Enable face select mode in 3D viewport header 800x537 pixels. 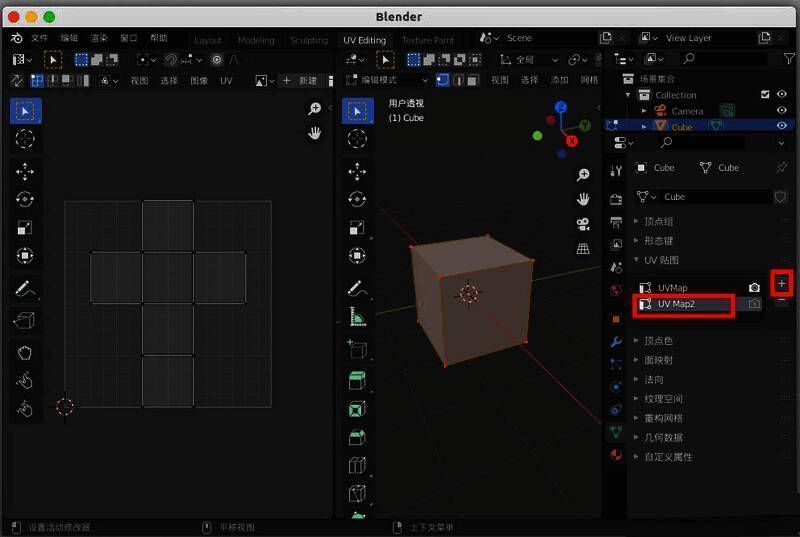[x=473, y=80]
